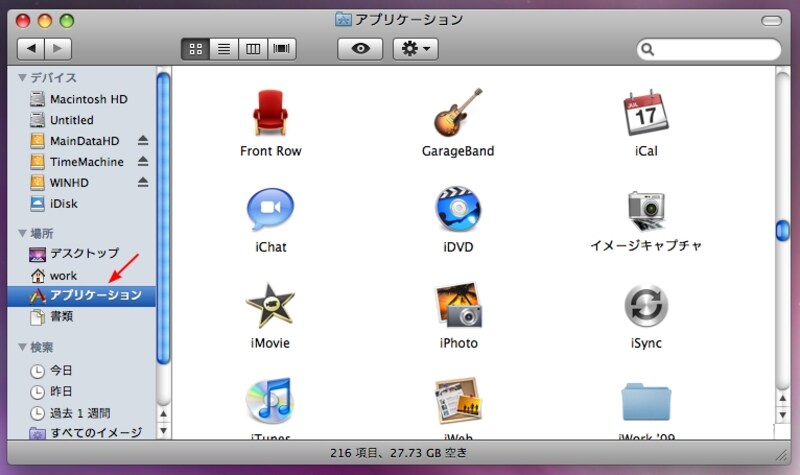Collapse the 検索 section
This screenshot has width=800, height=475.
click(22, 347)
